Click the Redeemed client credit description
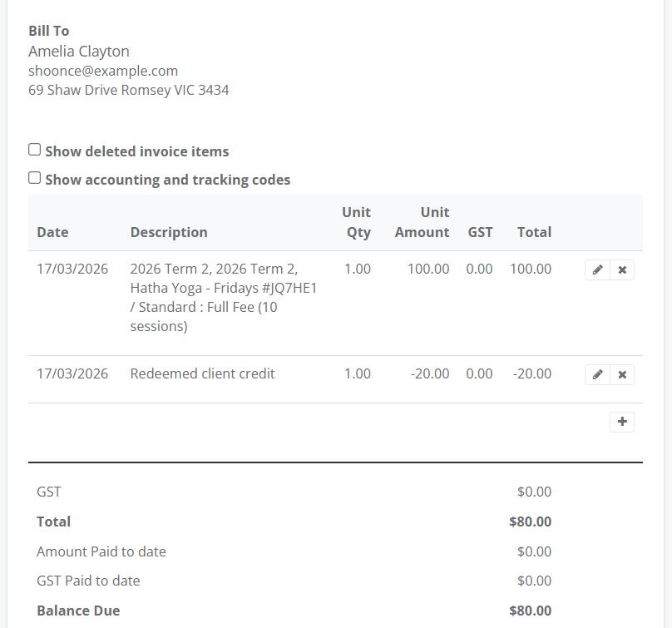 click(x=202, y=373)
